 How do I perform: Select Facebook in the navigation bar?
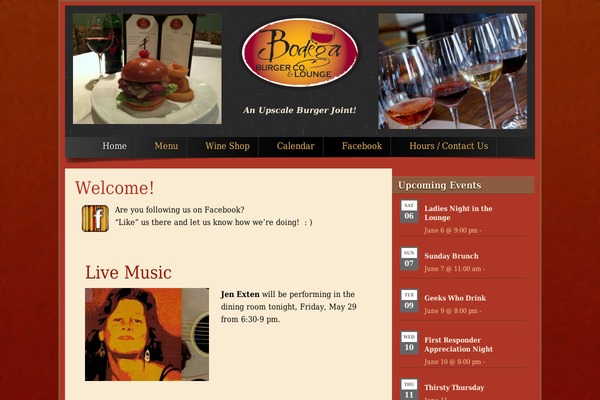362,146
